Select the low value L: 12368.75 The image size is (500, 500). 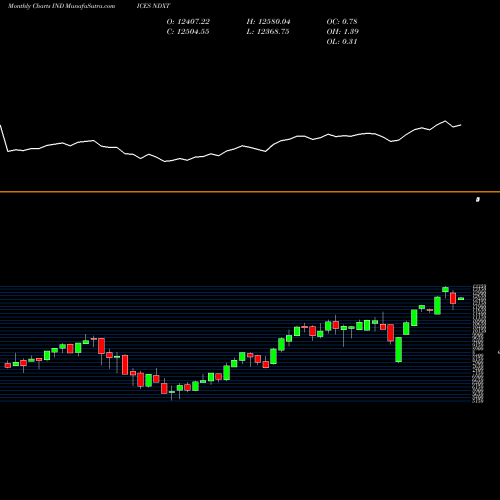pos(268,32)
